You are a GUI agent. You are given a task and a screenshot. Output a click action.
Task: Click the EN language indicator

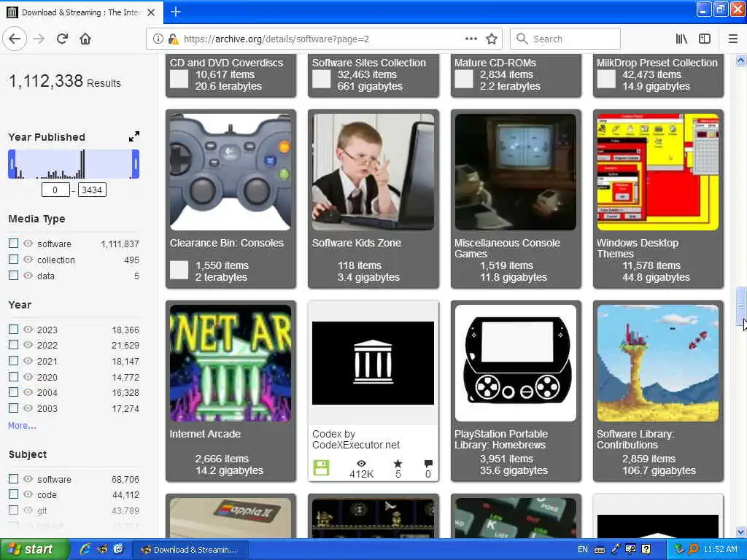click(x=583, y=550)
